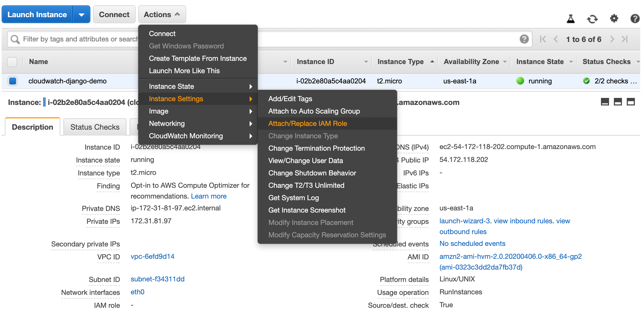The height and width of the screenshot is (311, 644).
Task: Set details pane to half-height layout
Action: pos(618,102)
